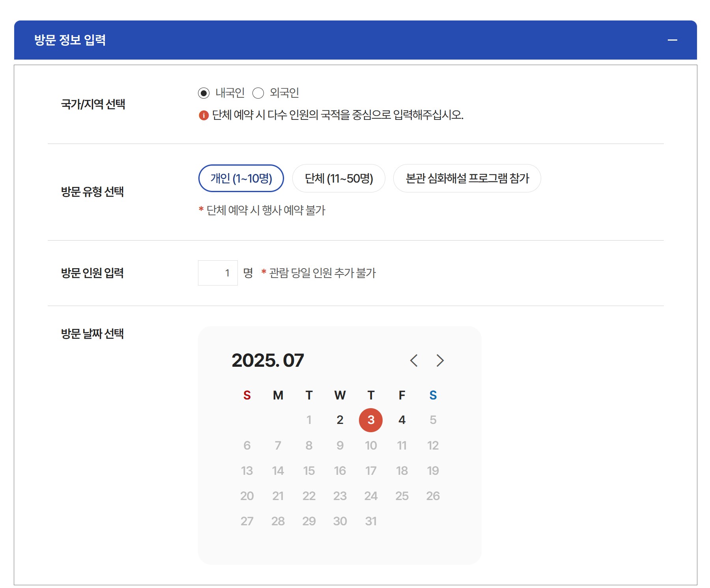Click July 1 in the calendar
The image size is (710, 588).
[309, 420]
